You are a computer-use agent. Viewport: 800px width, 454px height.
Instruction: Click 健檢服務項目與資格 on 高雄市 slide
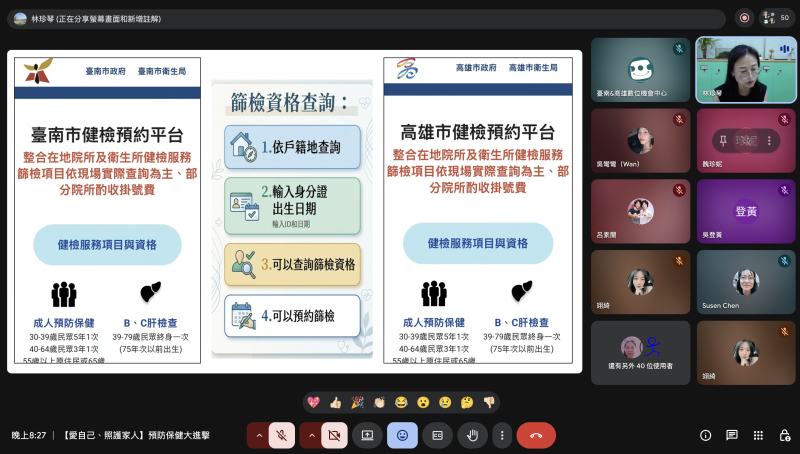478,243
